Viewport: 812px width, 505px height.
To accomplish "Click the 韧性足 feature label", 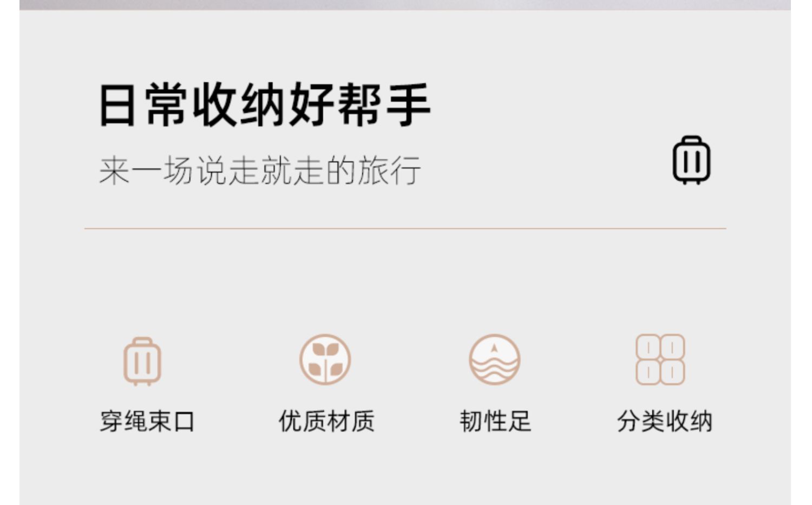I will pos(495,422).
